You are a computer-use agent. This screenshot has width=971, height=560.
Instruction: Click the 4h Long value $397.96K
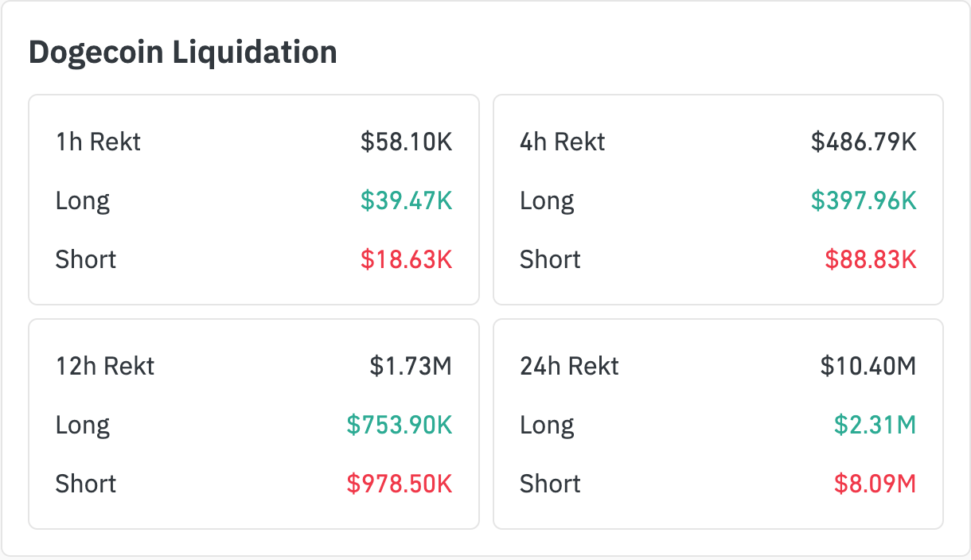click(x=864, y=201)
